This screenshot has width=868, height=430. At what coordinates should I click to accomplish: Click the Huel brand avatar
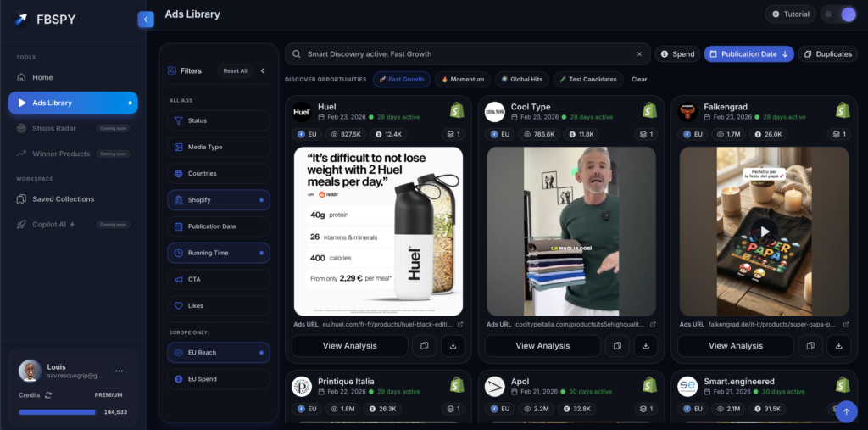coord(302,112)
